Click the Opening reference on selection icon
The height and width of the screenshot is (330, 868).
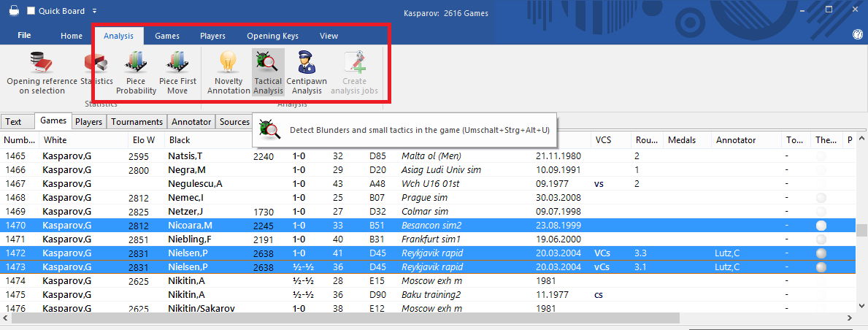(42, 63)
